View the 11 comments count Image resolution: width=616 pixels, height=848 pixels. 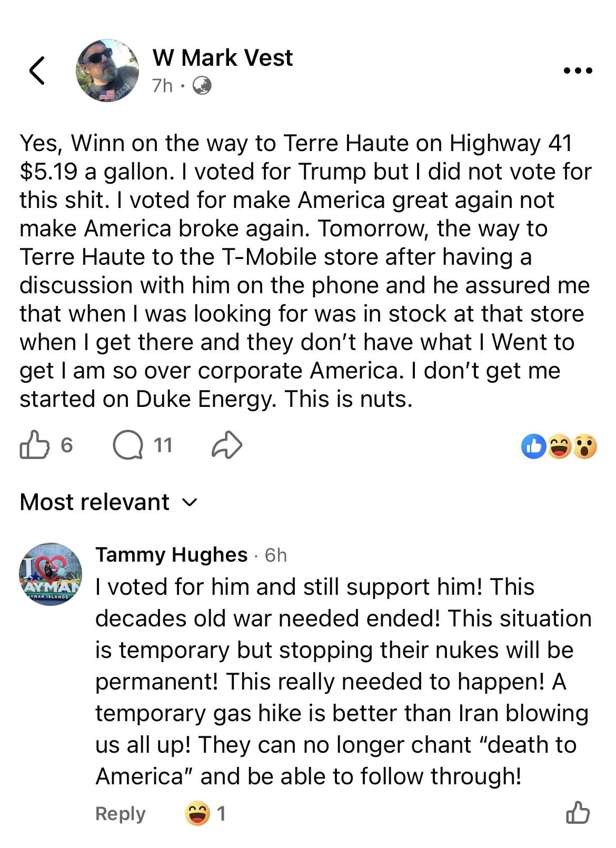(x=163, y=445)
